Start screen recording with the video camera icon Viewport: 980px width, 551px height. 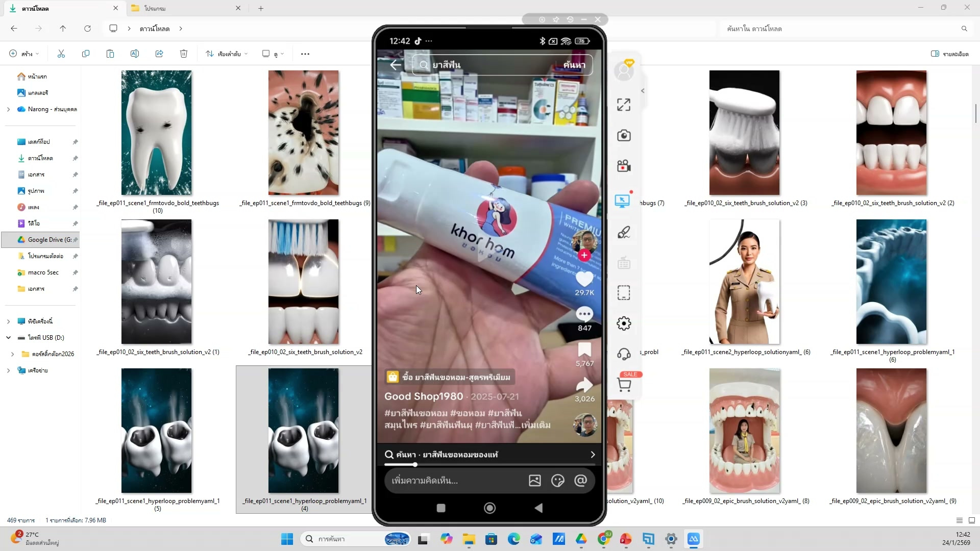[623, 166]
